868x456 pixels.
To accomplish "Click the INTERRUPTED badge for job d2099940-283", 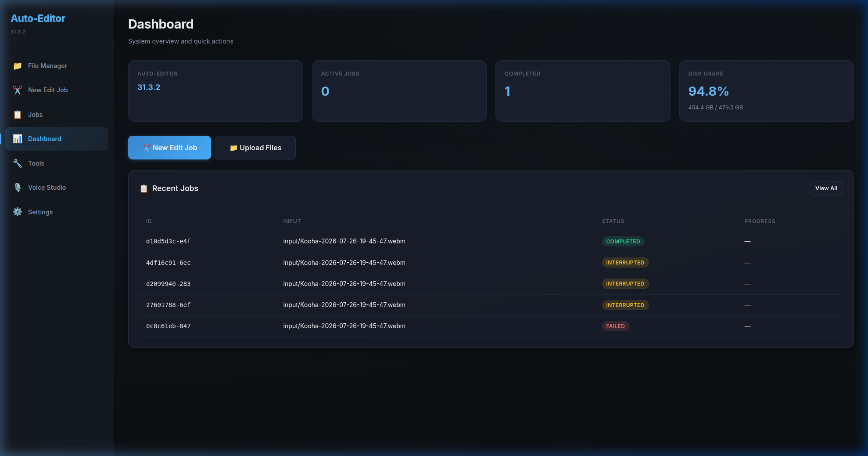I will [625, 284].
